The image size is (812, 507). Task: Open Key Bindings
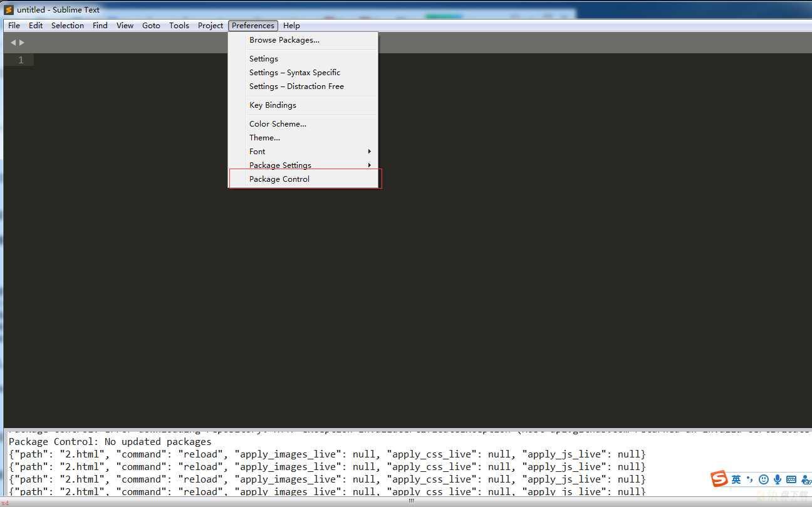(x=303, y=105)
